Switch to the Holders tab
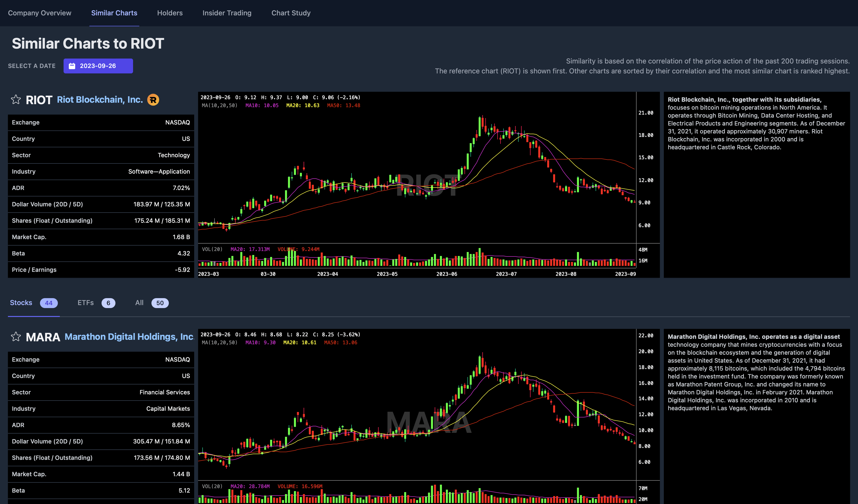 [x=170, y=13]
